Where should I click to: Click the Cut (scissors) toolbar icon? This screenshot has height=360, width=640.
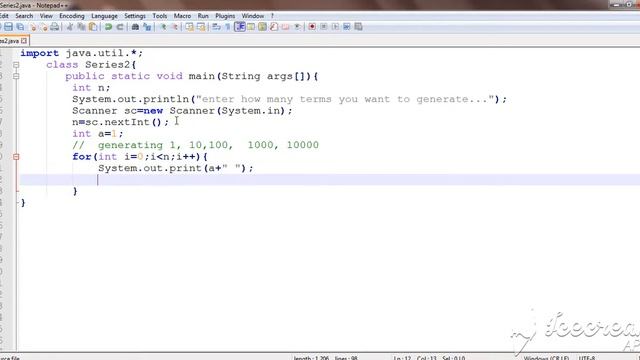[x=69, y=27]
